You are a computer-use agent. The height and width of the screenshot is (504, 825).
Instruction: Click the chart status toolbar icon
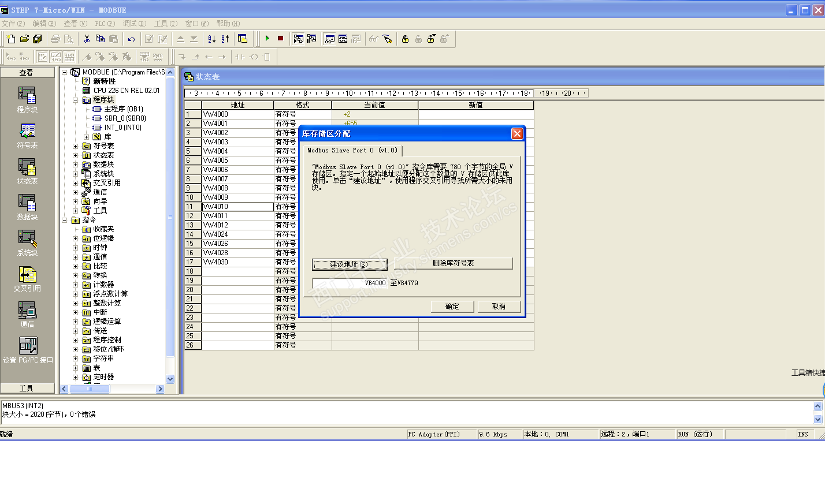pyautogui.click(x=329, y=39)
